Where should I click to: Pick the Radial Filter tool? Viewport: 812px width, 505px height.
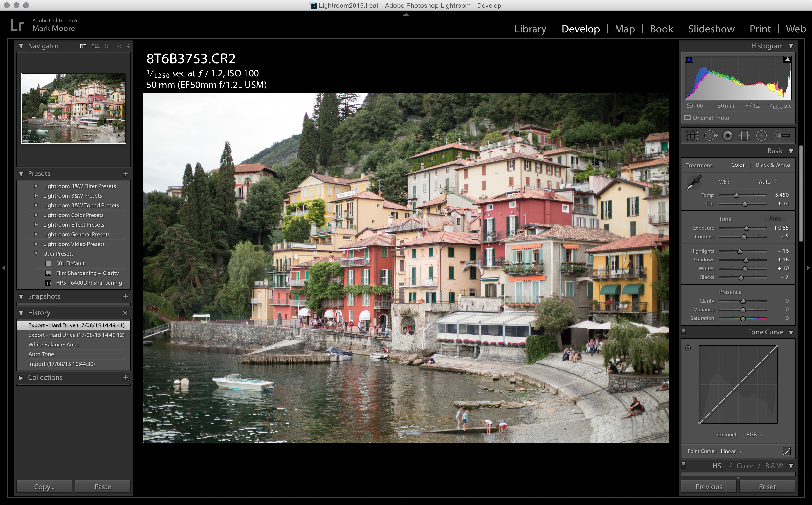coord(761,136)
